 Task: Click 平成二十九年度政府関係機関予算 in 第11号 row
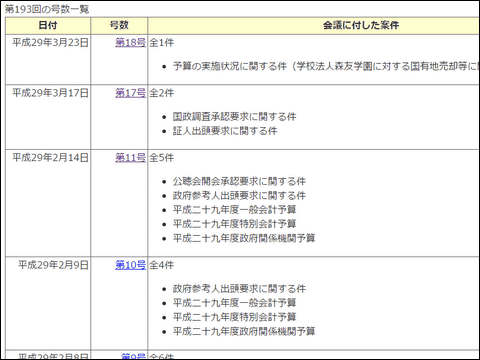(x=244, y=238)
